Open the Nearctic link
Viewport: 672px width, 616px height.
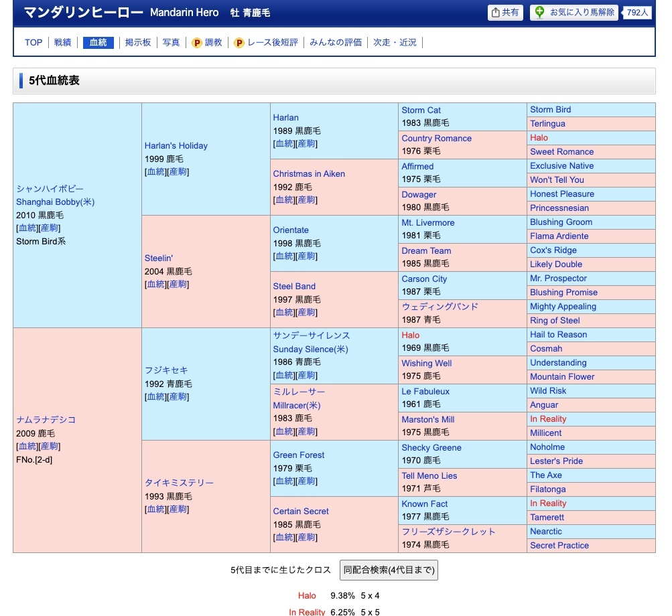click(x=545, y=531)
